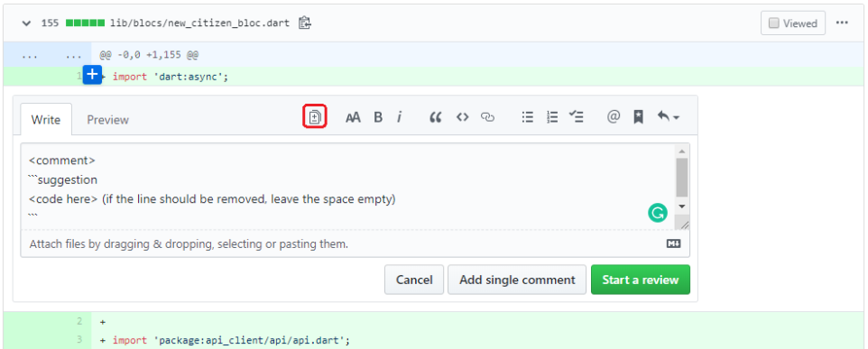
Task: Toggle bold text formatting
Action: [x=378, y=117]
